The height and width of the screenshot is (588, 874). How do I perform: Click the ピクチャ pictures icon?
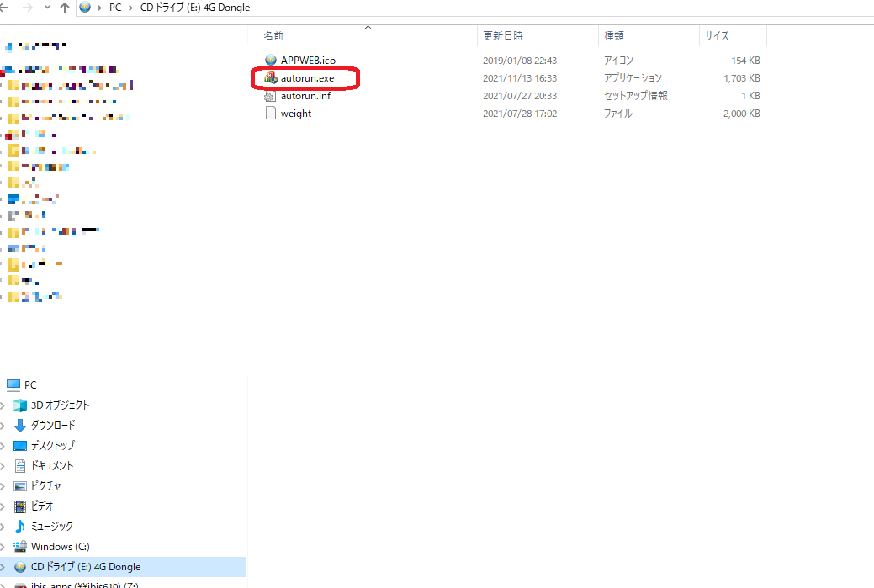[x=20, y=486]
